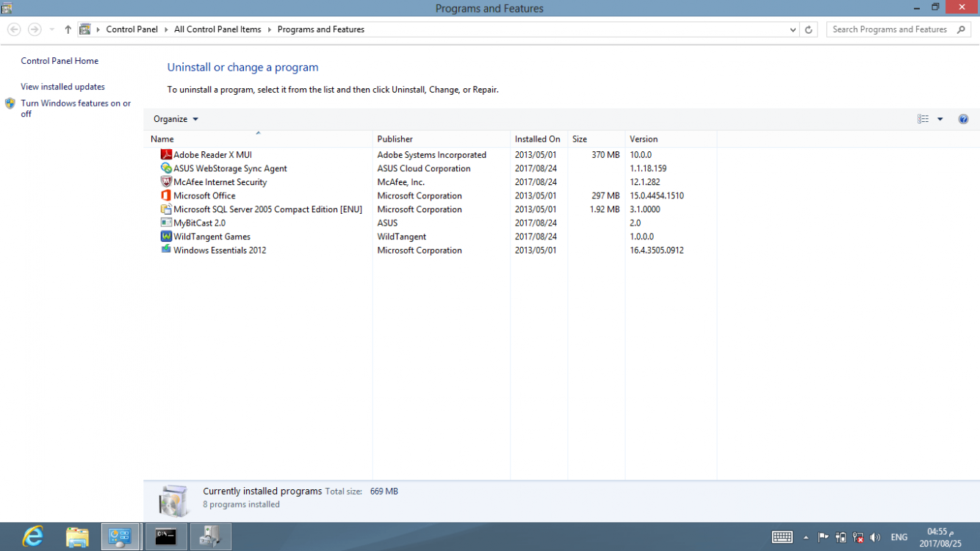Select publisher cell 'McAfee, Inc.'
The width and height of the screenshot is (980, 551).
[x=401, y=182]
